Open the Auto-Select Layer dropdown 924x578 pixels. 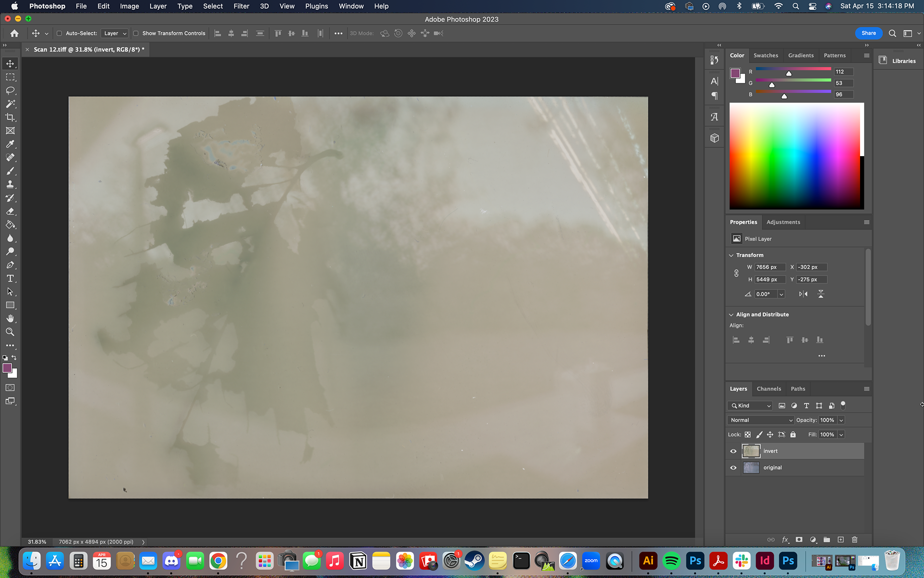click(115, 33)
